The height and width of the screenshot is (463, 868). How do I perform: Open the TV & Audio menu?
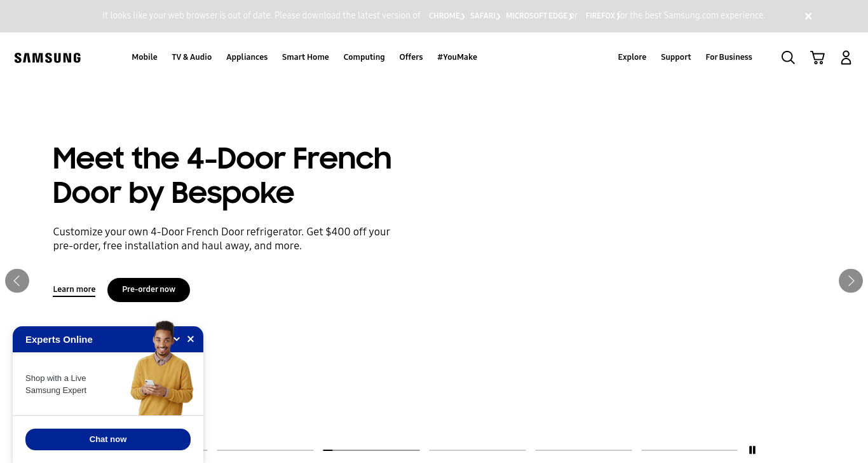pos(192,57)
